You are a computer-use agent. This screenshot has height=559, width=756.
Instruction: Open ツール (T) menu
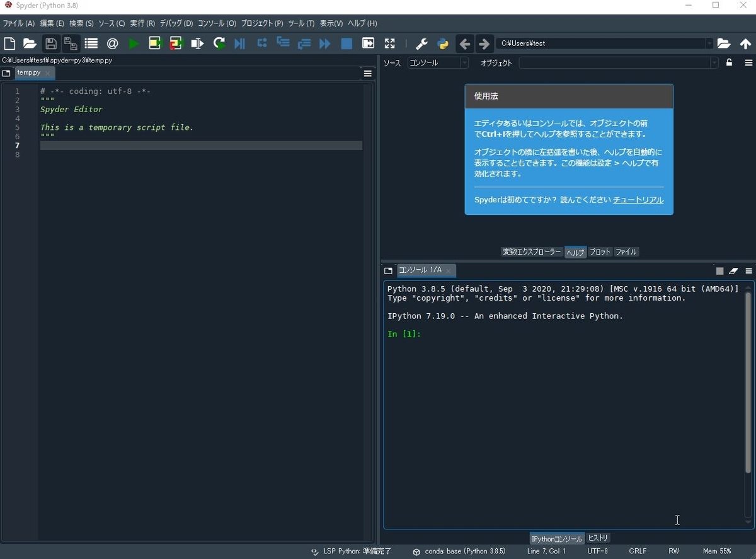(x=301, y=23)
